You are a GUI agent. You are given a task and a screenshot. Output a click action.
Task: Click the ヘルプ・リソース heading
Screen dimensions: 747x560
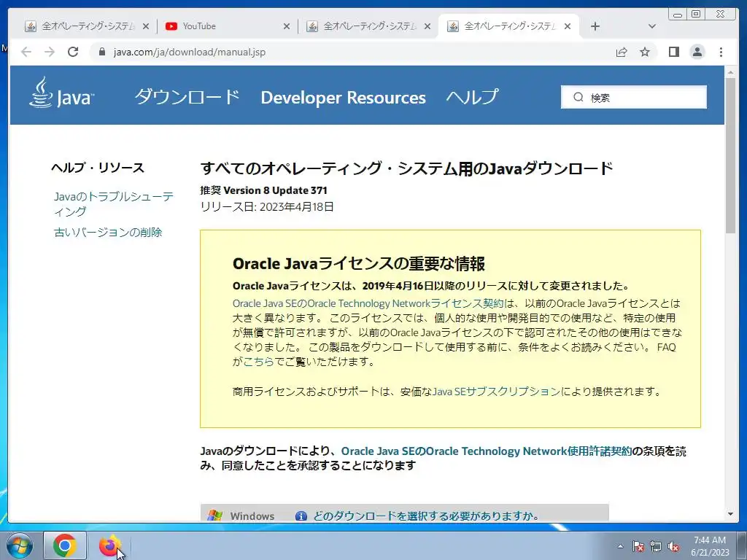pyautogui.click(x=98, y=168)
